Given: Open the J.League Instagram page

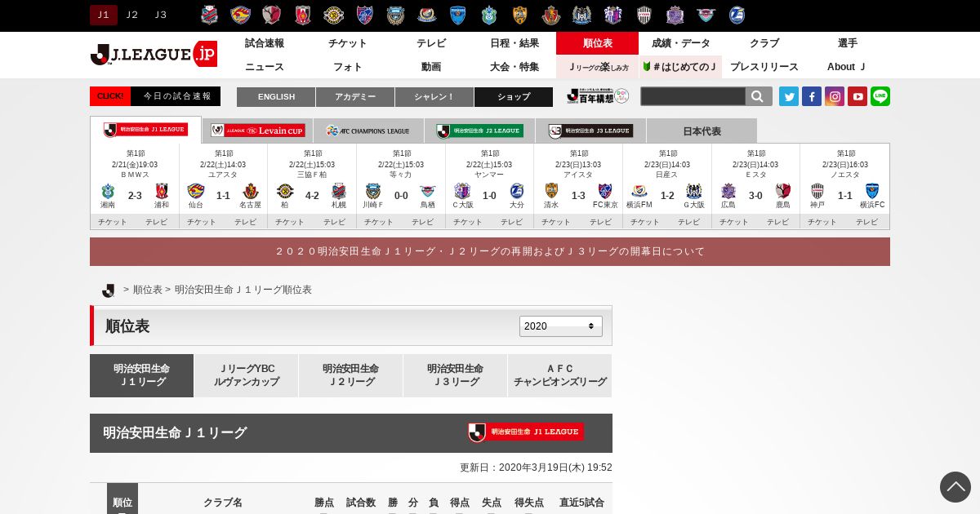Looking at the screenshot, I should pyautogui.click(x=835, y=96).
